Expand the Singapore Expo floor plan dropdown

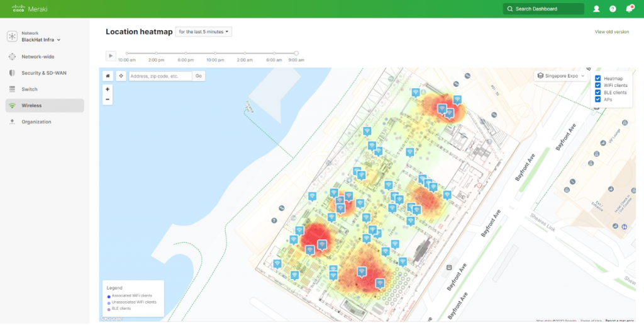561,76
